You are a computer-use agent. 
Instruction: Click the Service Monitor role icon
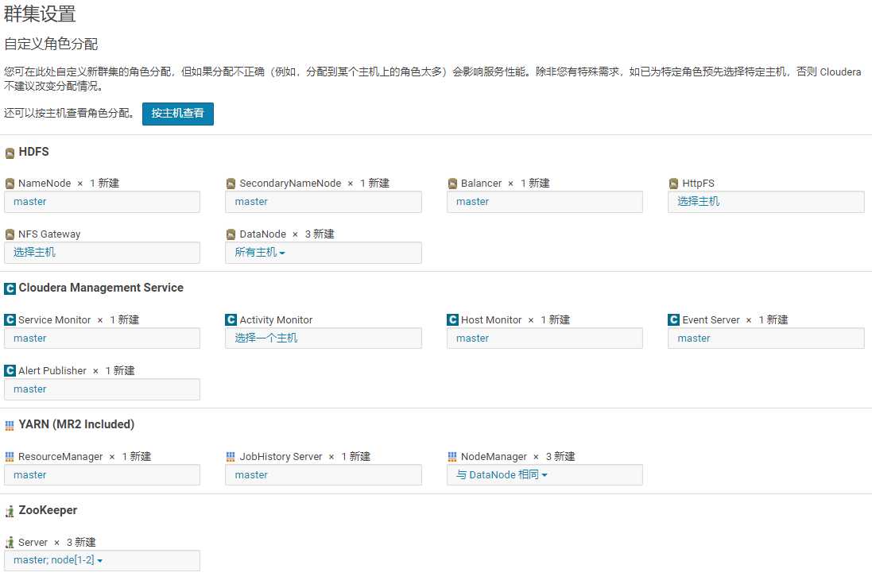10,319
